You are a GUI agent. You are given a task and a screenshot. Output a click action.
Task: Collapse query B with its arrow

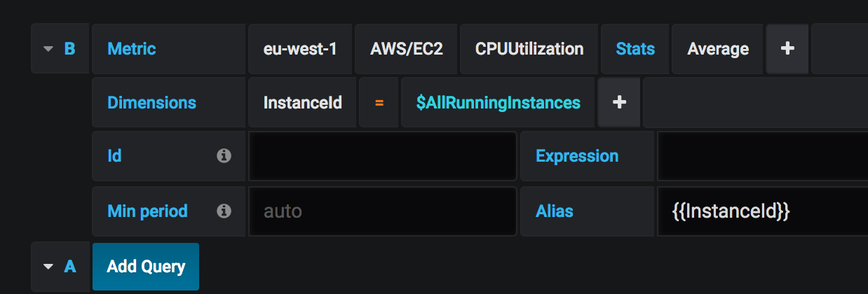pyautogui.click(x=48, y=49)
